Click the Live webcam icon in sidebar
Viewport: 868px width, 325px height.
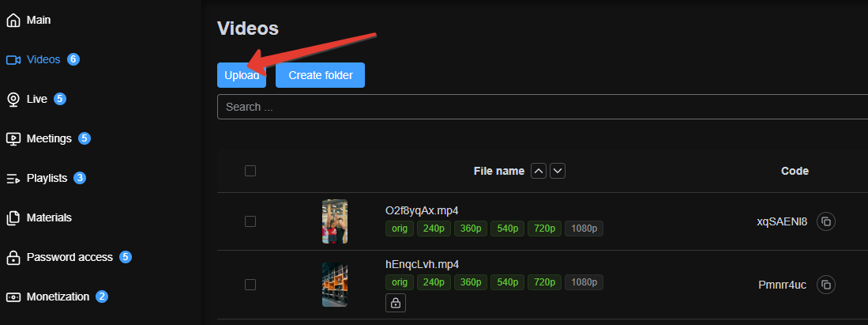(x=13, y=100)
